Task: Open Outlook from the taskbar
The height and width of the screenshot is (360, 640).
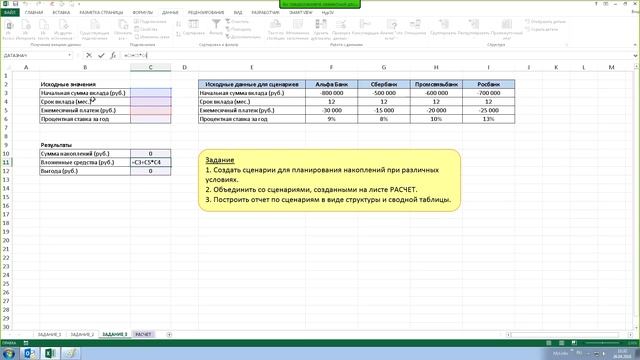Action: pos(29,353)
